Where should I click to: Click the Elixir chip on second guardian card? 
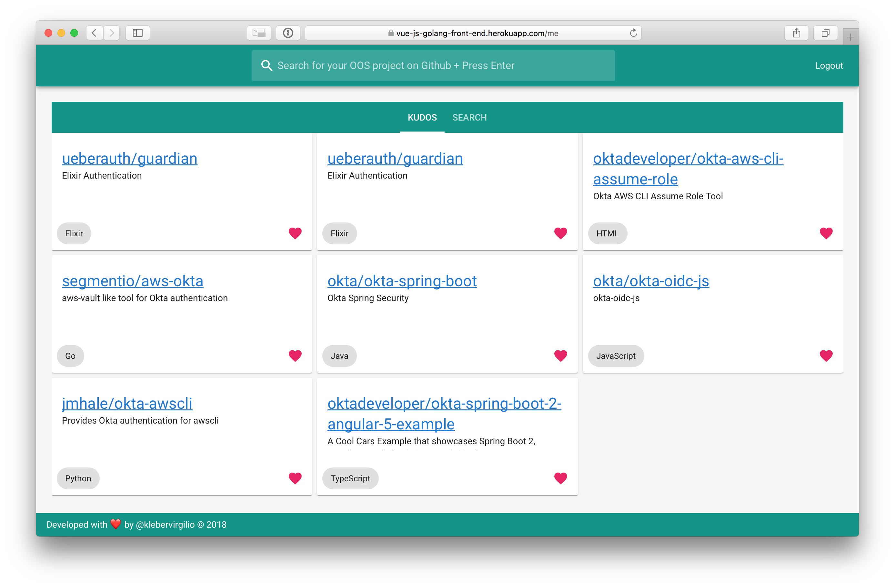[x=339, y=233]
